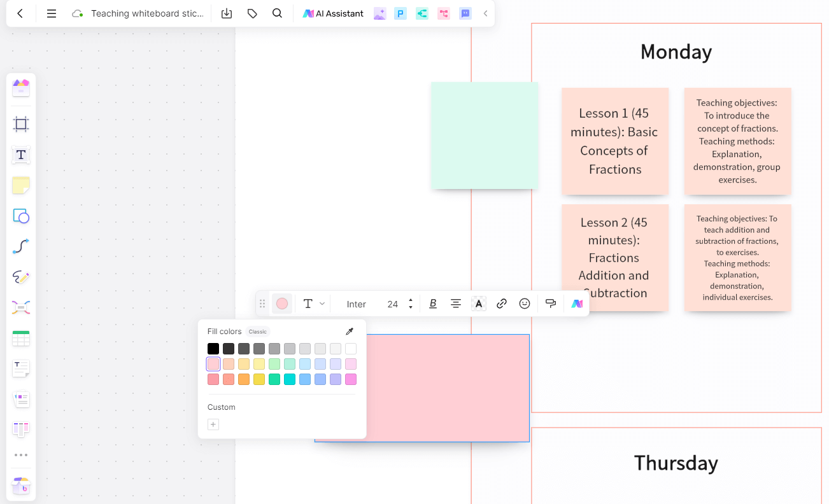Choose the black fill color swatch
Viewport: 829px width, 504px height.
point(213,349)
